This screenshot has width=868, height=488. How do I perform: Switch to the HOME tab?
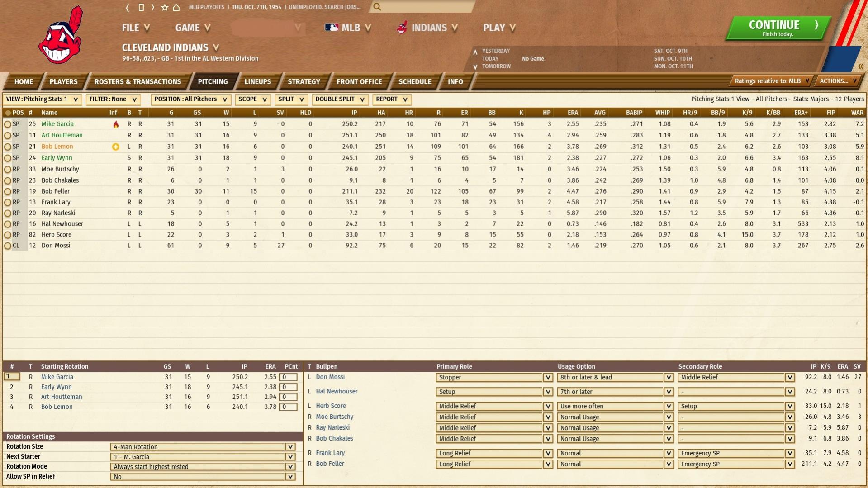click(24, 81)
